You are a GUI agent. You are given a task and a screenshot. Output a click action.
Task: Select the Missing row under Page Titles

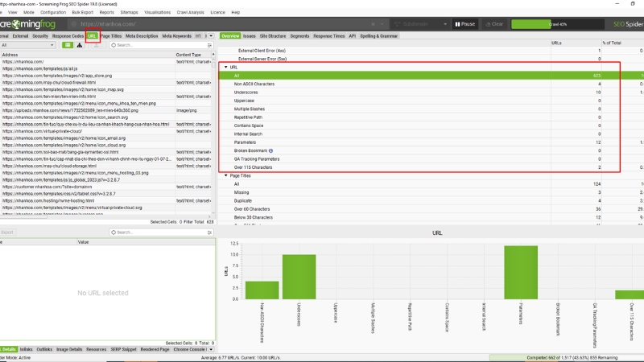coord(431,192)
